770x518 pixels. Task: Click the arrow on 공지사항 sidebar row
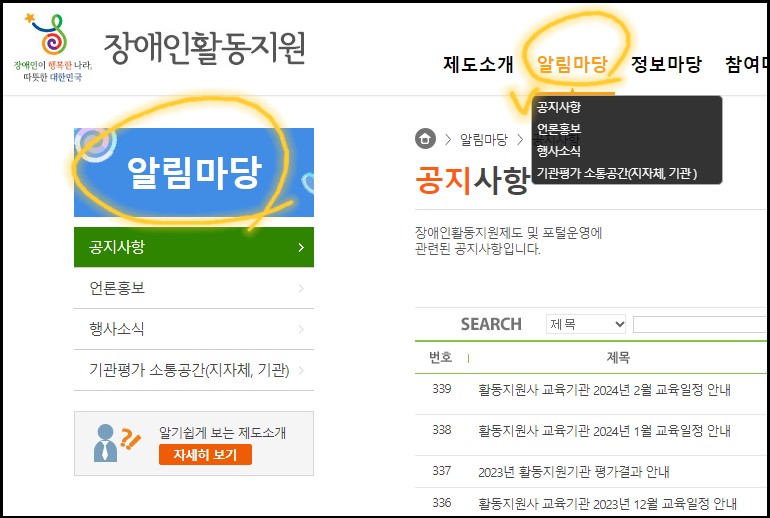(x=301, y=247)
